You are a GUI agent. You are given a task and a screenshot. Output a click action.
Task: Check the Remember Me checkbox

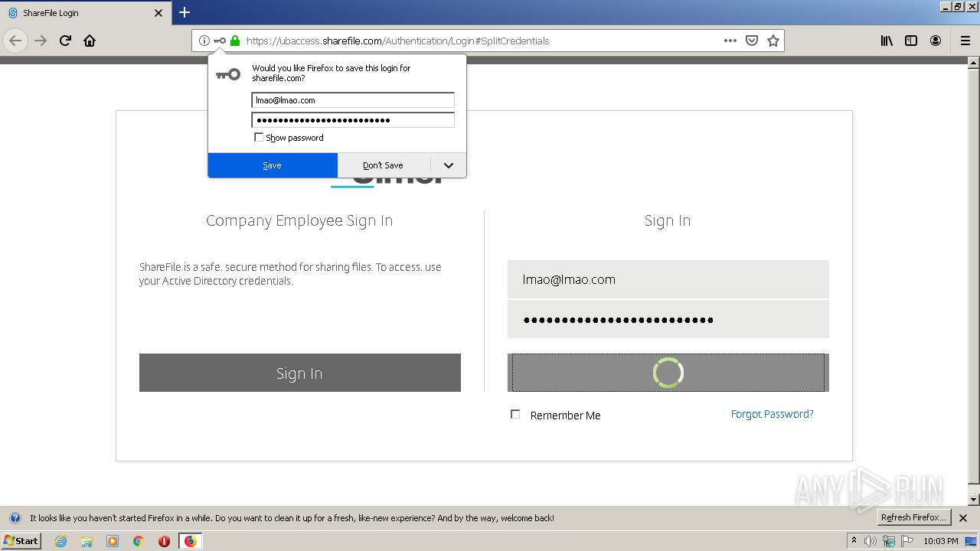(x=515, y=414)
